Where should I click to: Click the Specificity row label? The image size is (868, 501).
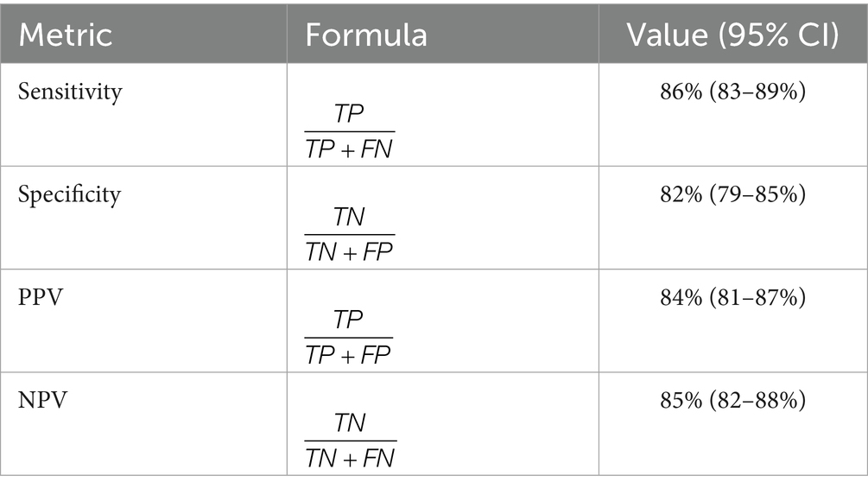click(x=69, y=194)
